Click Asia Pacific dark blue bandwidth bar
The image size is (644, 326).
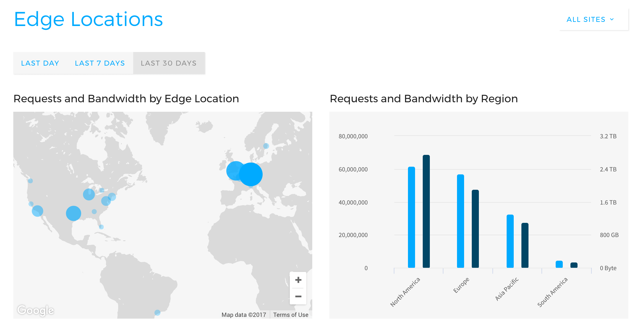point(525,245)
